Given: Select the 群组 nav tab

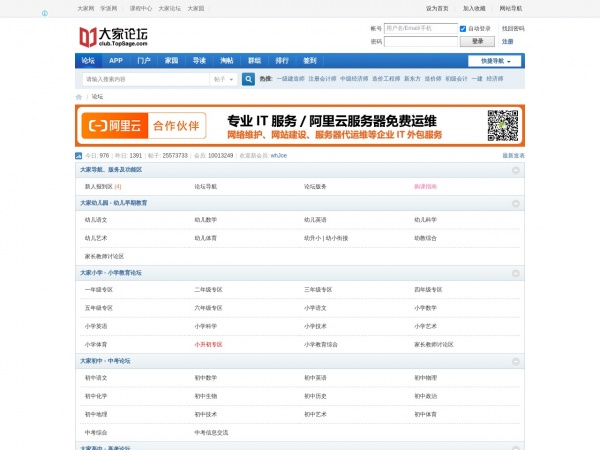Looking at the screenshot, I should (254, 60).
